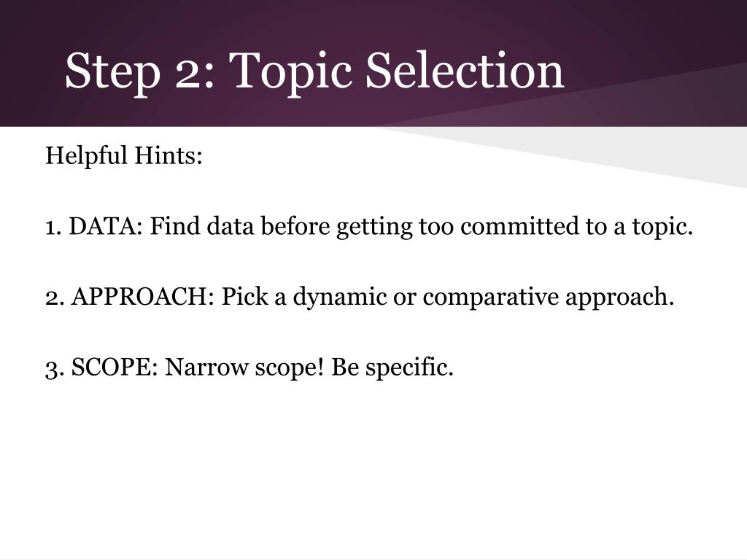This screenshot has width=747, height=560.
Task: Click the number '1.' list marker
Action: click(x=53, y=227)
